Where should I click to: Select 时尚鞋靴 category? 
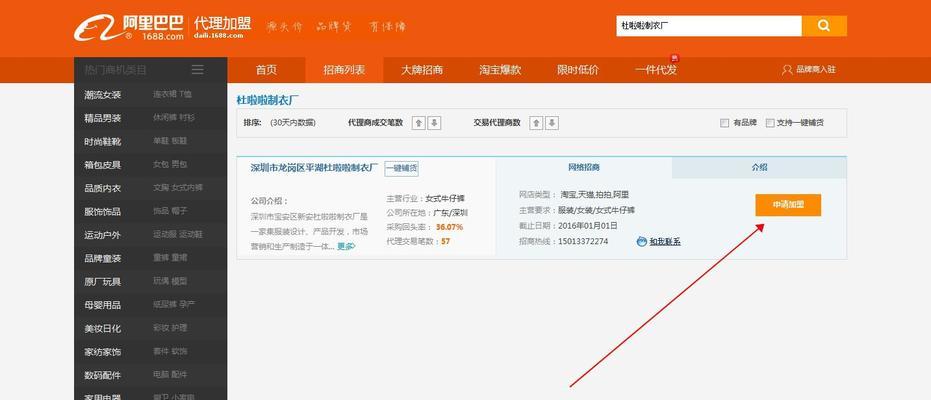click(x=103, y=141)
